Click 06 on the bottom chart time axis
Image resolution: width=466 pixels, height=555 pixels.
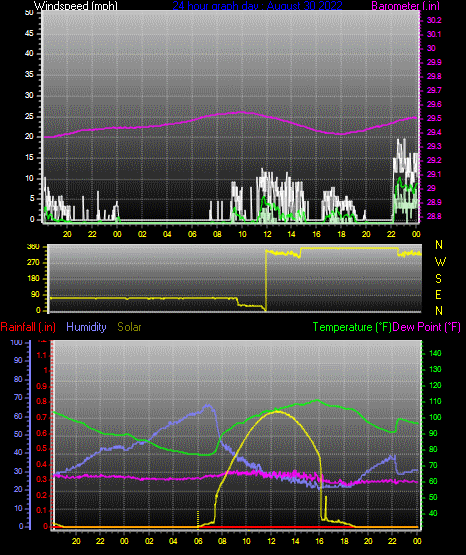[x=198, y=541]
